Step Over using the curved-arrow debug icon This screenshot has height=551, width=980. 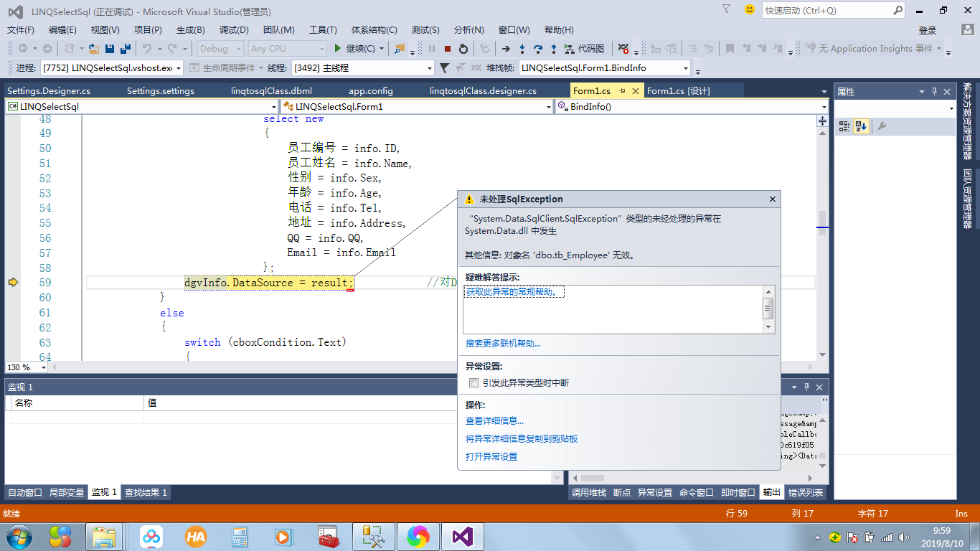[x=537, y=49]
